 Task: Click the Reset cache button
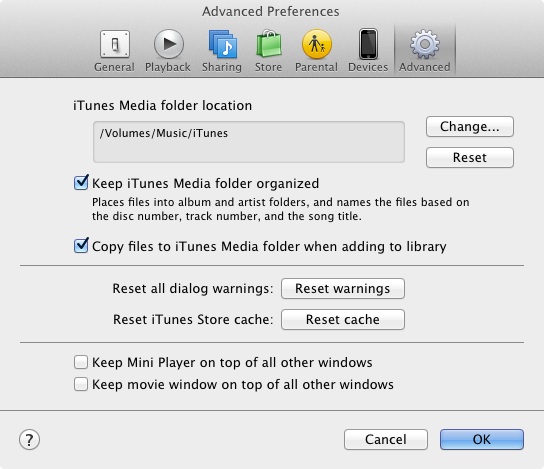pyautogui.click(x=343, y=319)
